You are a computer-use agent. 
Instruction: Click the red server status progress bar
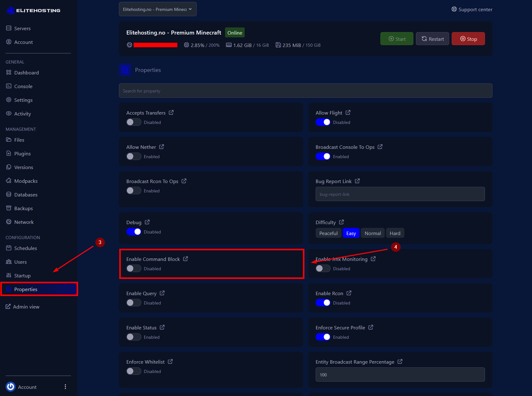pyautogui.click(x=155, y=45)
